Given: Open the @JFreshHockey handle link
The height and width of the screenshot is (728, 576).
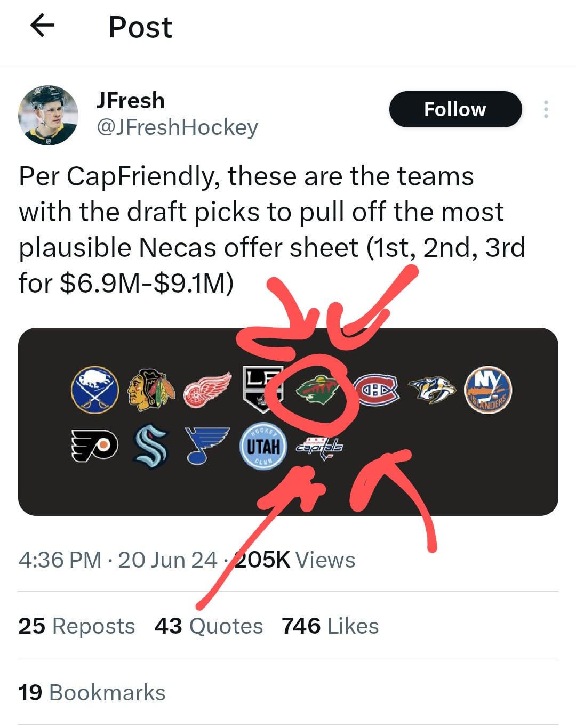Looking at the screenshot, I should (x=177, y=127).
